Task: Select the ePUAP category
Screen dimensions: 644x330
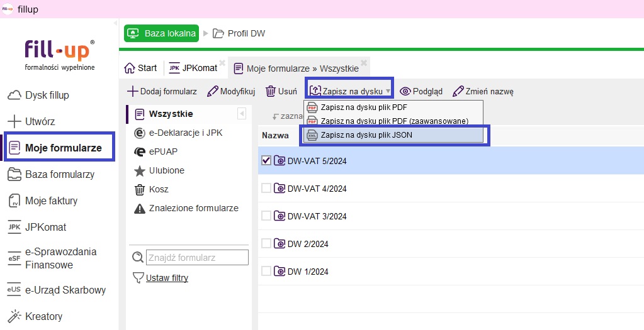Action: pos(156,151)
